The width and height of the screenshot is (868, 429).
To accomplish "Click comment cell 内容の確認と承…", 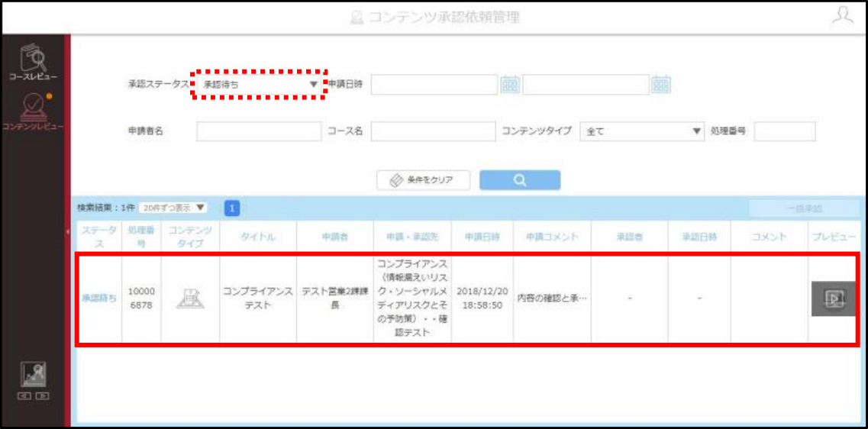I will tap(552, 298).
